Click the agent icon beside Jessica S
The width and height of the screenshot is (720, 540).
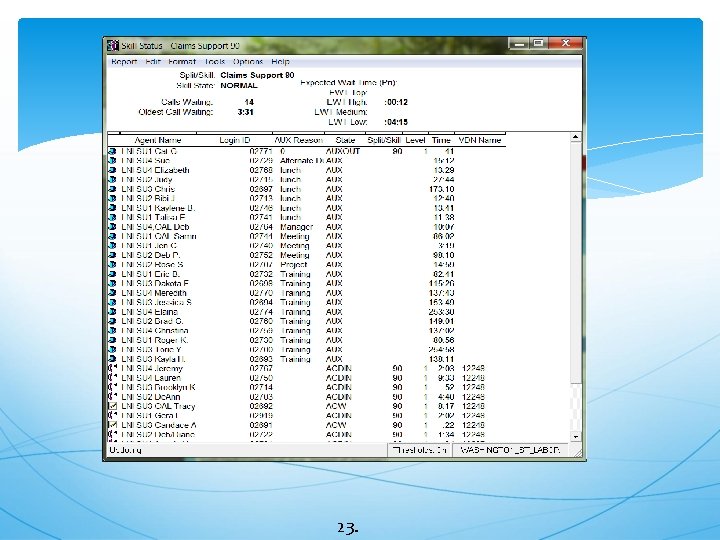pos(112,302)
